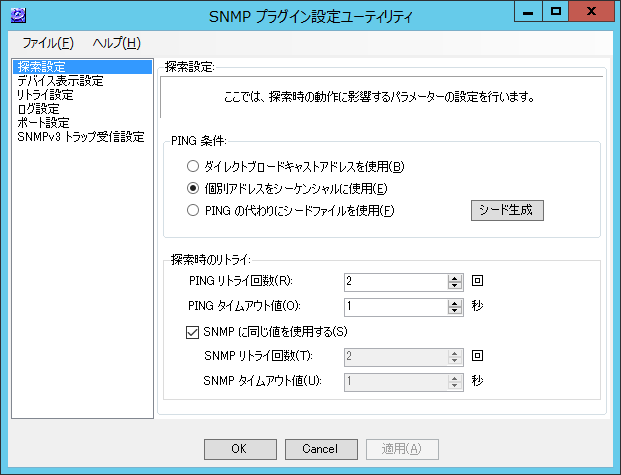
Task: Click the 適用(A) button
Action: click(x=402, y=449)
